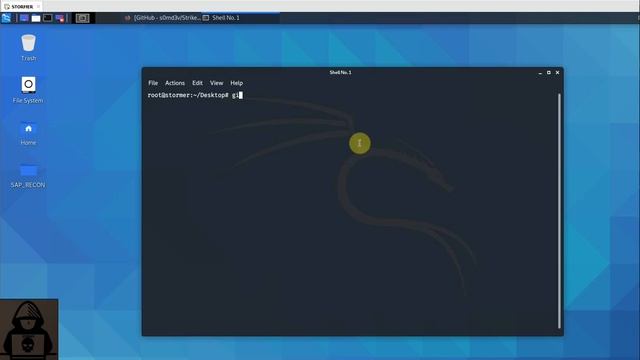Close the Shell No. 1 terminal window
The height and width of the screenshot is (360, 640).
tap(557, 73)
